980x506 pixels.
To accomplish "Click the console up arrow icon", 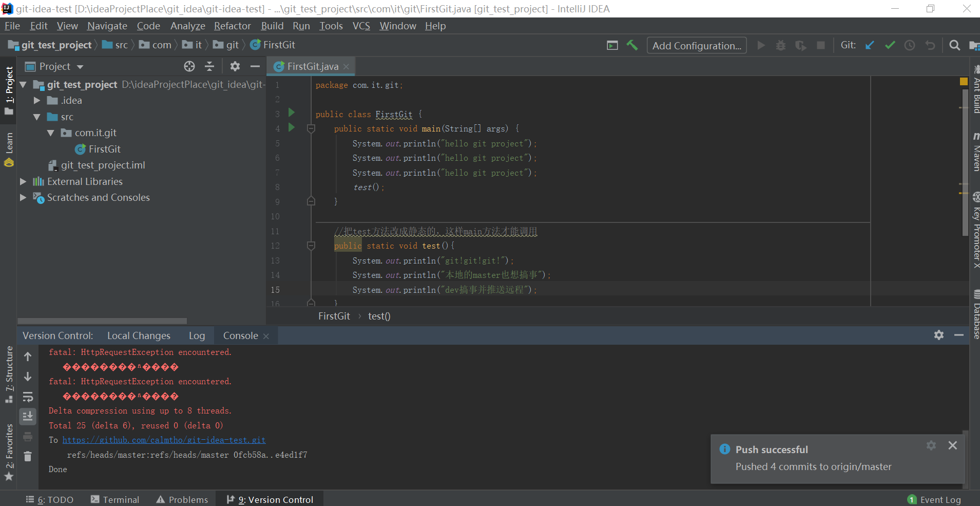I will click(28, 356).
